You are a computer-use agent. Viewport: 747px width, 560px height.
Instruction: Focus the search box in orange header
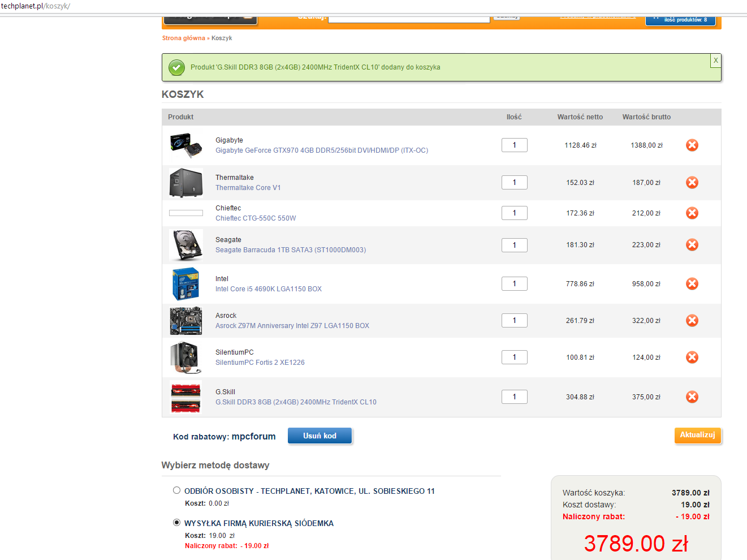click(x=409, y=19)
